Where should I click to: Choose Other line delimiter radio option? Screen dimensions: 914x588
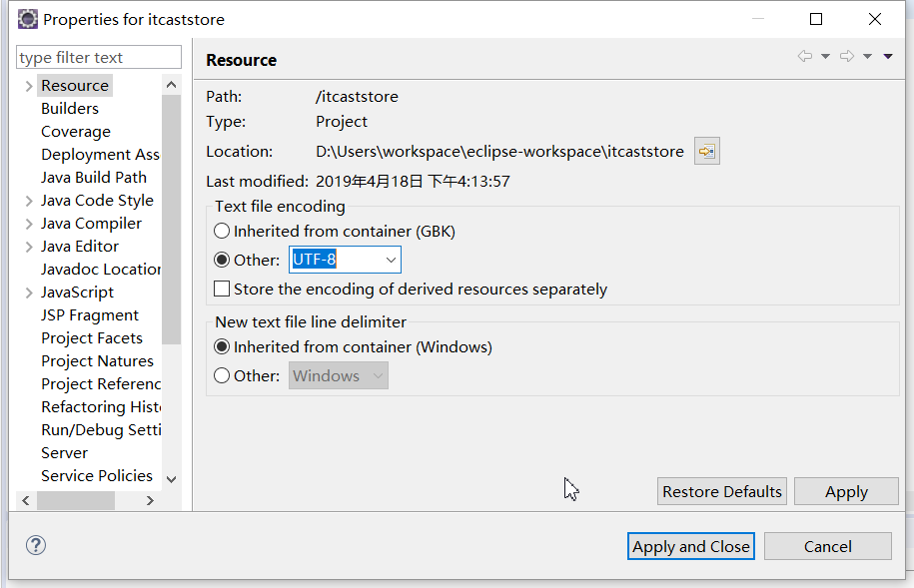pos(222,376)
